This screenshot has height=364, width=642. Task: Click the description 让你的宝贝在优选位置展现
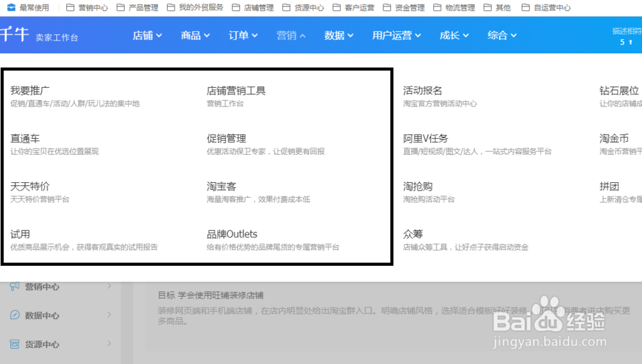(55, 152)
